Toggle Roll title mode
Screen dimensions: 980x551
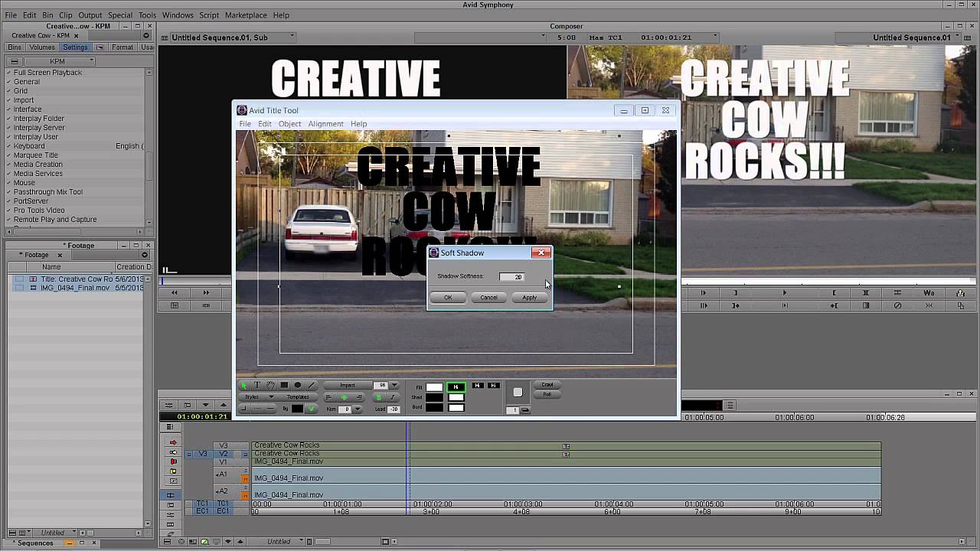point(547,394)
